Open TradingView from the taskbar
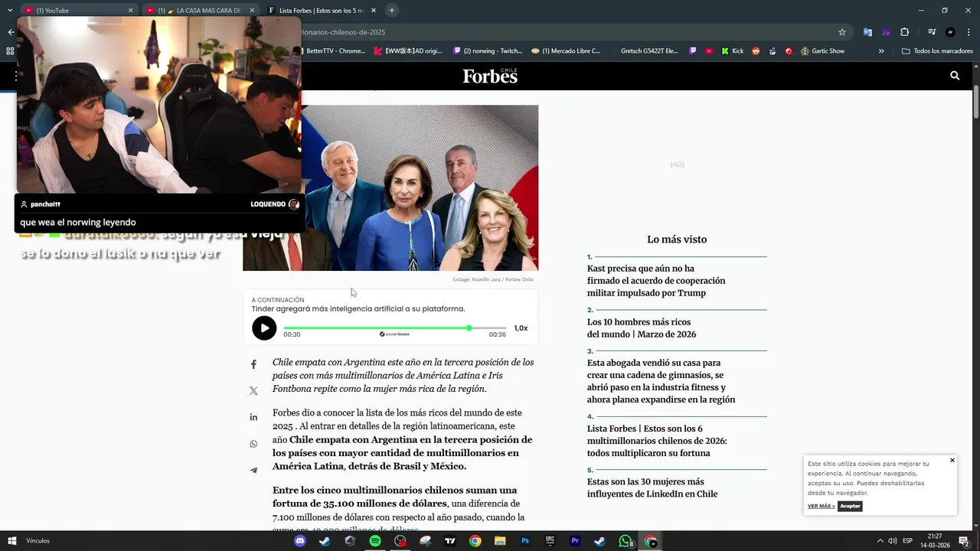980x551 pixels. pyautogui.click(x=449, y=541)
